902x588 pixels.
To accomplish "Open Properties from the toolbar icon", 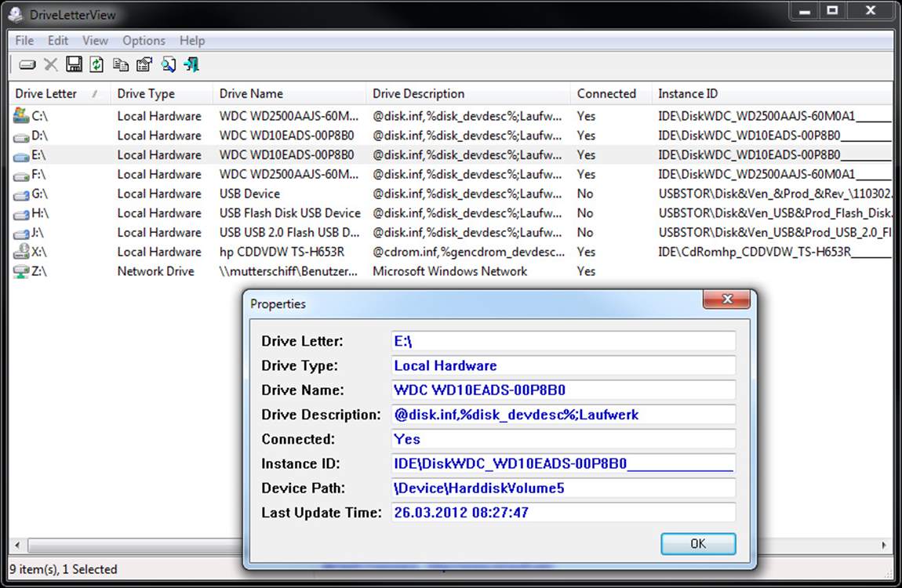I will pyautogui.click(x=144, y=64).
